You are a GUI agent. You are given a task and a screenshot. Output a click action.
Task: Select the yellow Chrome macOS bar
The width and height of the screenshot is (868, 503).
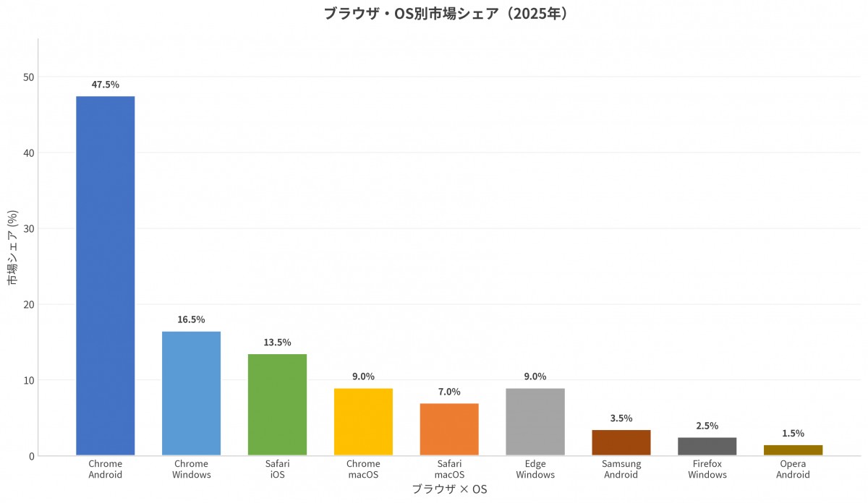point(363,421)
